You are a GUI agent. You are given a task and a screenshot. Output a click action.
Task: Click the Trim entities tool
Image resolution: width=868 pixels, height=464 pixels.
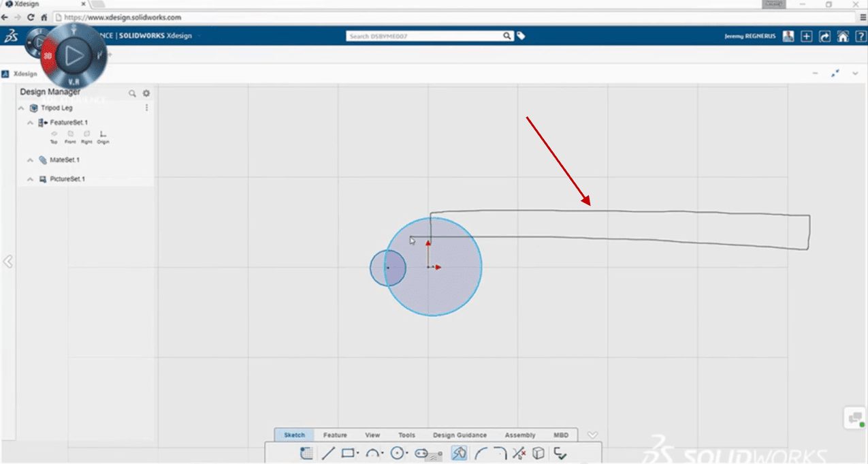tap(519, 453)
